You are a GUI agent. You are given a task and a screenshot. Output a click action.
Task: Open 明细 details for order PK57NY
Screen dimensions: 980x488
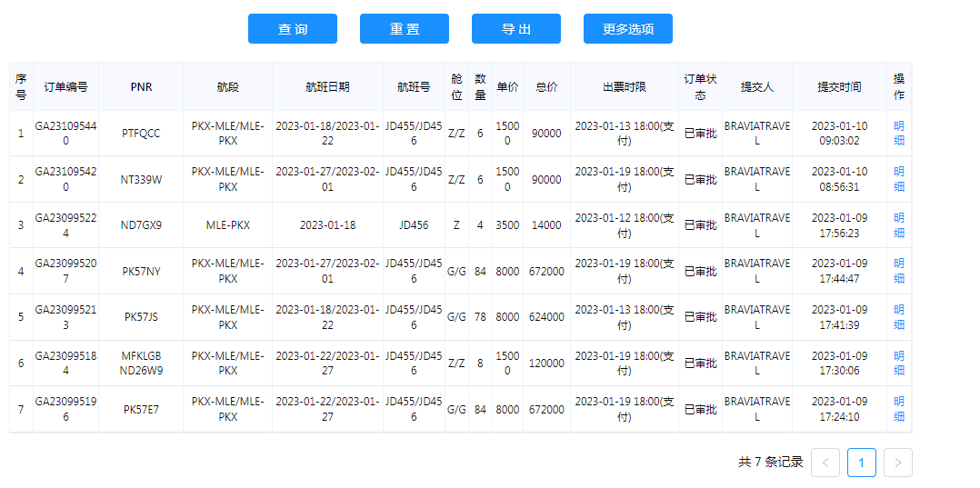pyautogui.click(x=898, y=271)
